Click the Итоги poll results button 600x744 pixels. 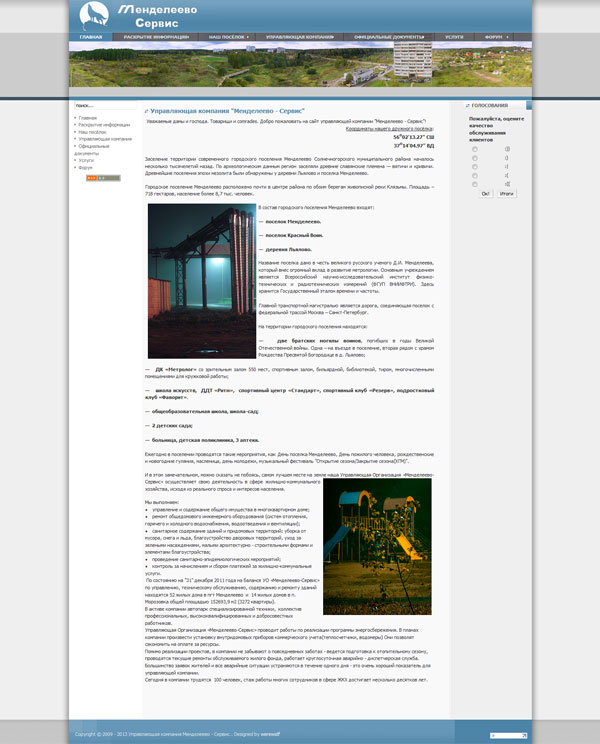coord(507,194)
